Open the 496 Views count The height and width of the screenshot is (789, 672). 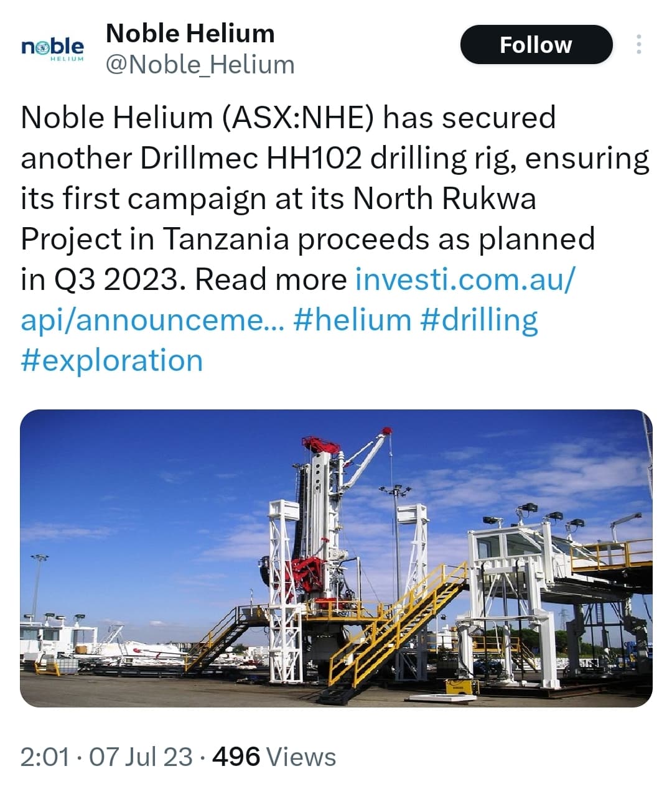pyautogui.click(x=274, y=757)
